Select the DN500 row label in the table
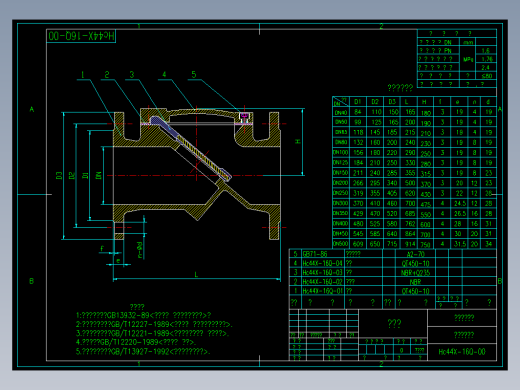The image size is (520, 390). (340, 244)
